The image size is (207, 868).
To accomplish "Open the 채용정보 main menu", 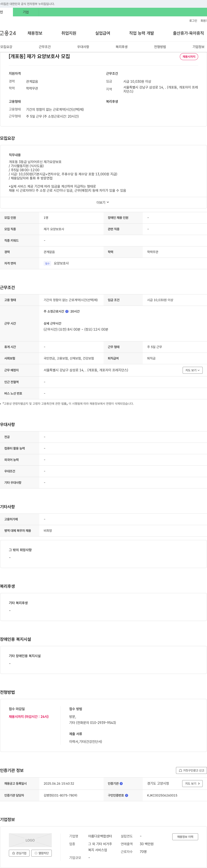I will click(x=35, y=33).
